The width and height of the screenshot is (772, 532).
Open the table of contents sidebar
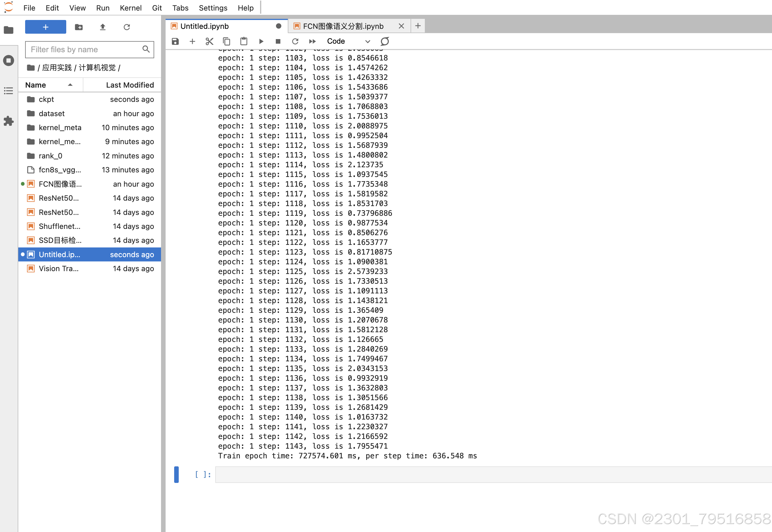coord(9,91)
